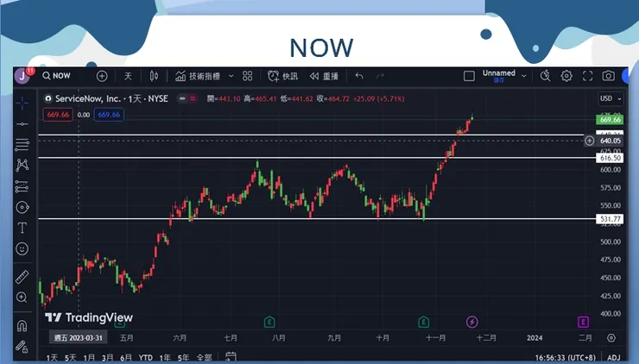
Task: Open symbol search showing NOW
Action: 57,76
